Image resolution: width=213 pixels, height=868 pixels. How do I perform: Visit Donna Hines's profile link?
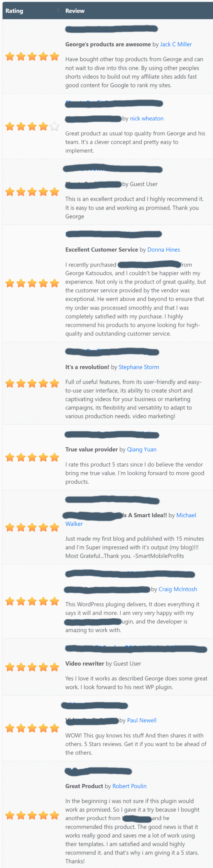(x=164, y=250)
